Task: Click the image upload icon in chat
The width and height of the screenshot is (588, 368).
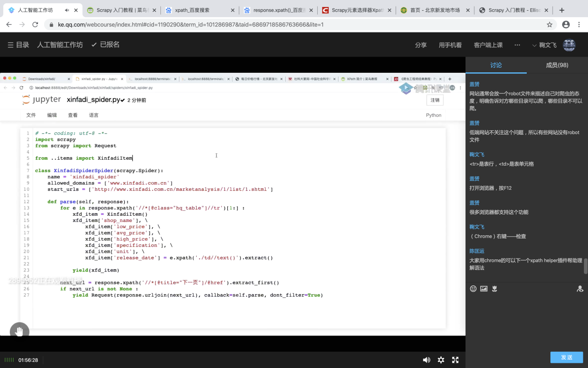Action: point(484,289)
